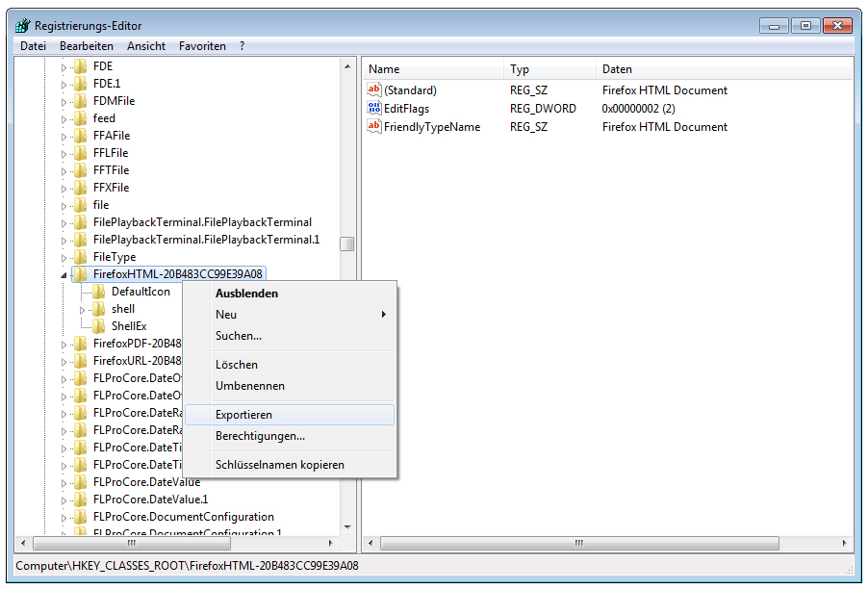868x589 pixels.
Task: Click the tree pane vertical scrollbar thumb
Action: point(346,243)
